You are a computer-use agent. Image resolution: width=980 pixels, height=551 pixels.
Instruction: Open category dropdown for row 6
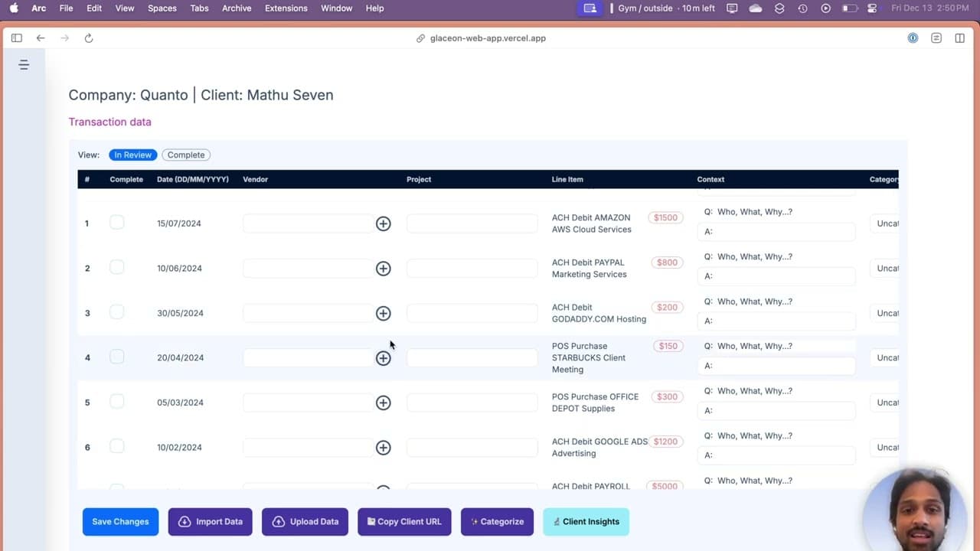[x=884, y=448]
